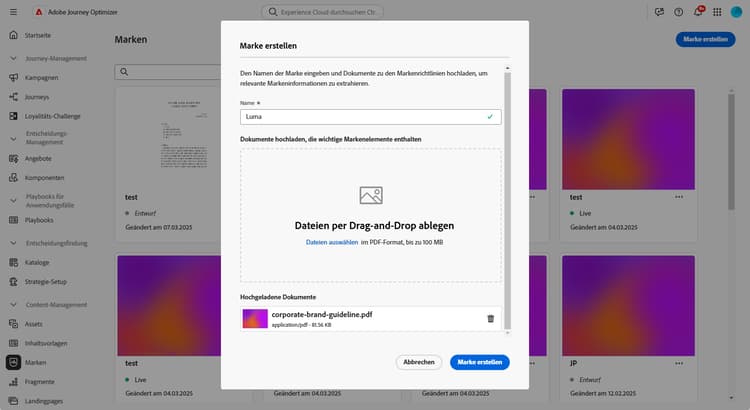Click the Marken list search field

pos(168,72)
